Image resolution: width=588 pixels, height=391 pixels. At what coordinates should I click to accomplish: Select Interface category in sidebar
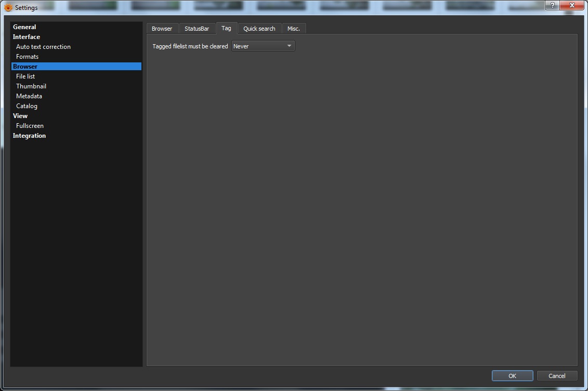(26, 37)
